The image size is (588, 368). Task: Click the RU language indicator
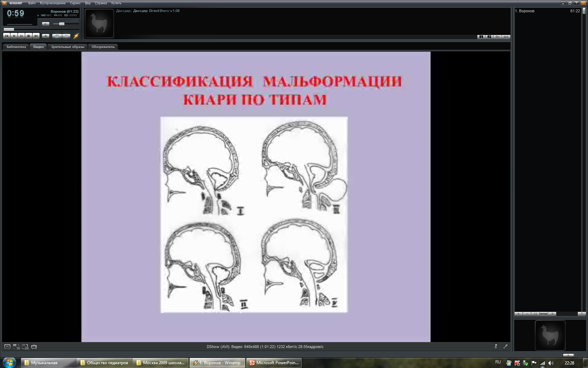(x=498, y=362)
